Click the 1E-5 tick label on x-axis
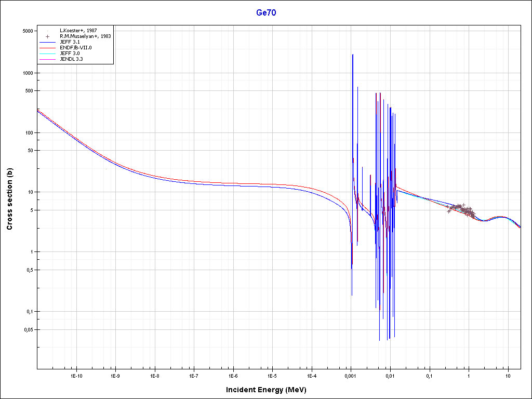 [x=272, y=376]
